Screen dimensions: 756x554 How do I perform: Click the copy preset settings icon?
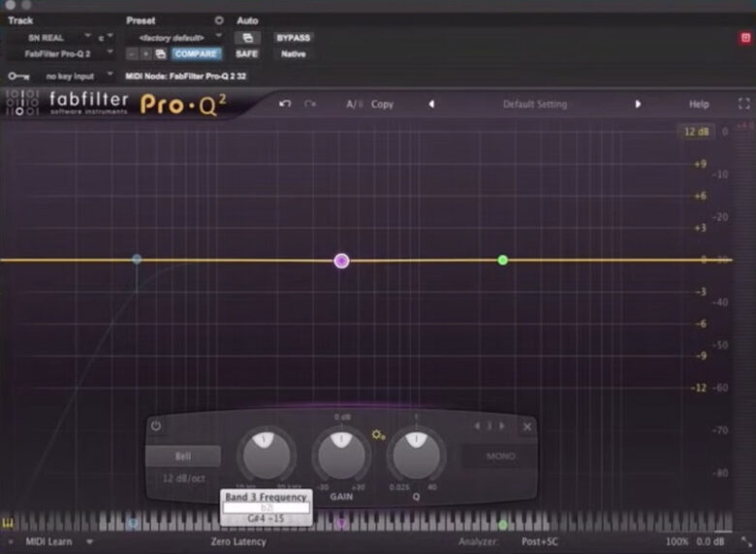pyautogui.click(x=161, y=54)
